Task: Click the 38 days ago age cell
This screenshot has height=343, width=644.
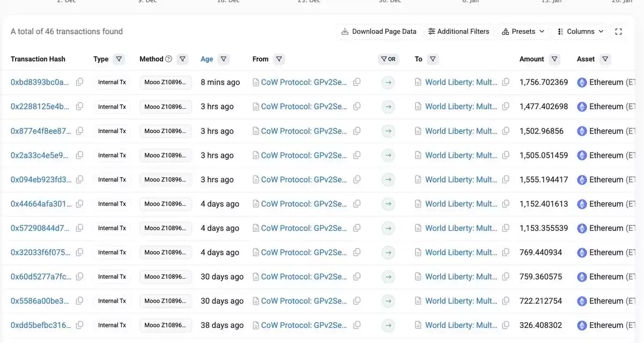Action: pyautogui.click(x=222, y=325)
